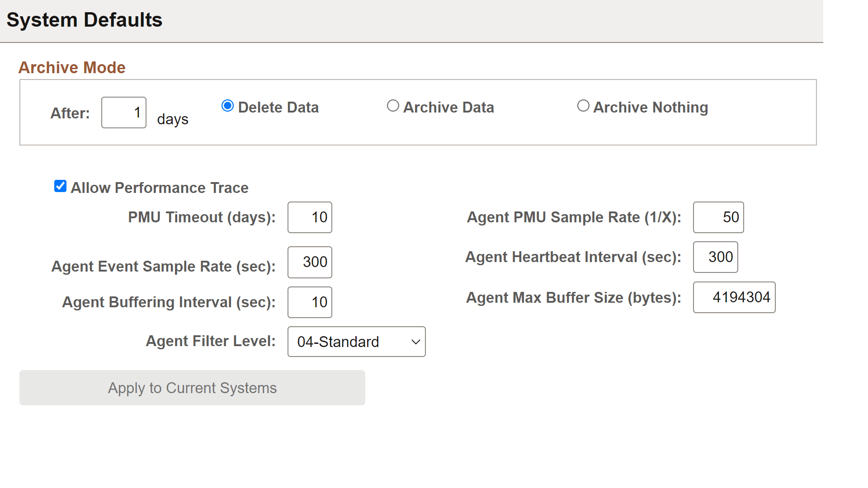
Task: Select the Agent Buffering Interval input
Action: [x=309, y=302]
